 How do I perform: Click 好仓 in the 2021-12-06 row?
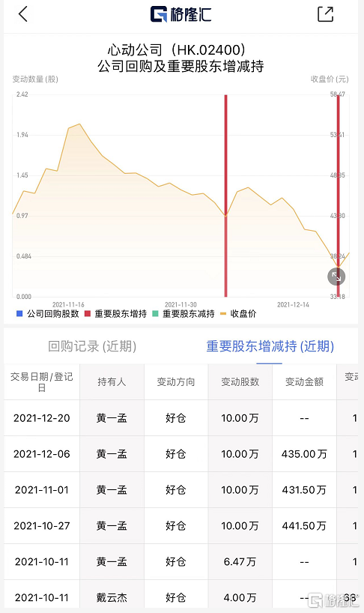click(176, 454)
